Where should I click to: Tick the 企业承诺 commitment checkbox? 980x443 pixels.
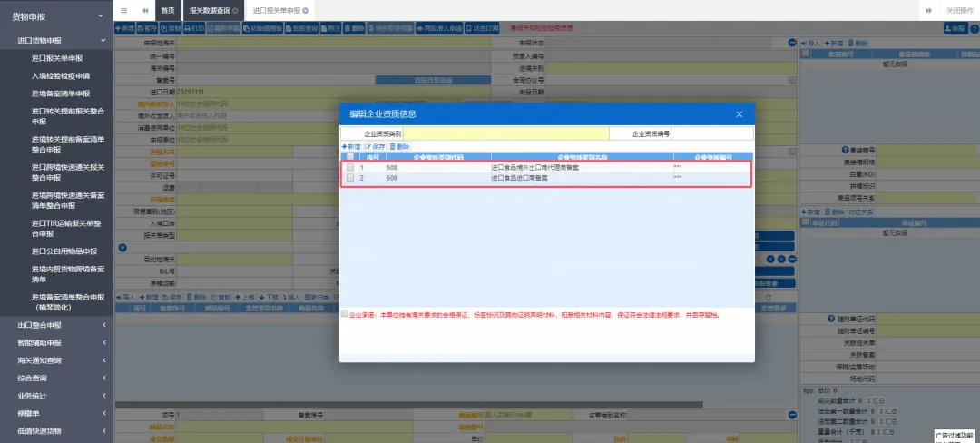[x=344, y=314]
